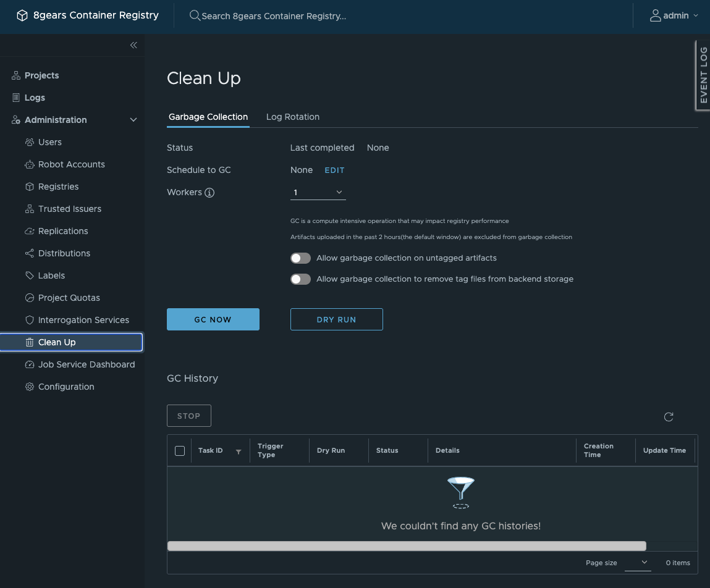The width and height of the screenshot is (710, 588).
Task: Click the '0 items' count text
Action: (678, 563)
